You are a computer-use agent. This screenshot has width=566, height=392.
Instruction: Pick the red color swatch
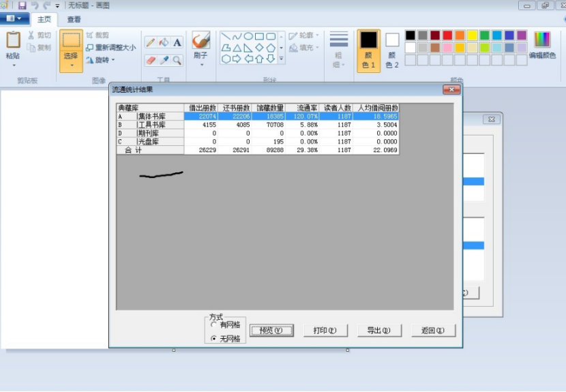coord(447,35)
